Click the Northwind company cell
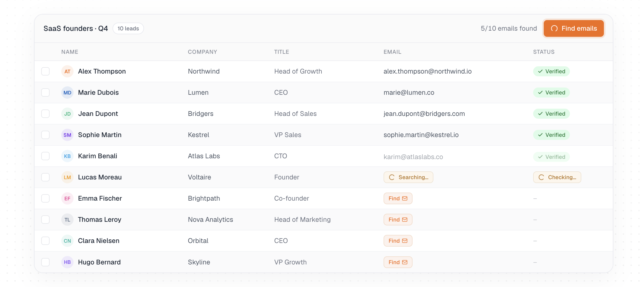This screenshot has height=287, width=644. tap(204, 71)
